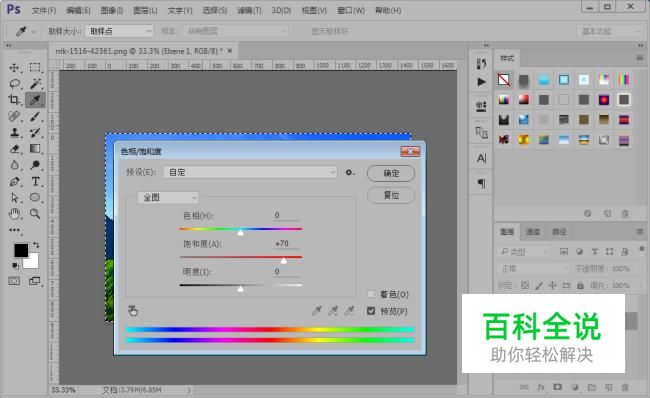Image resolution: width=650 pixels, height=398 pixels.
Task: Open the 窗口 Window menu
Action: click(x=351, y=10)
